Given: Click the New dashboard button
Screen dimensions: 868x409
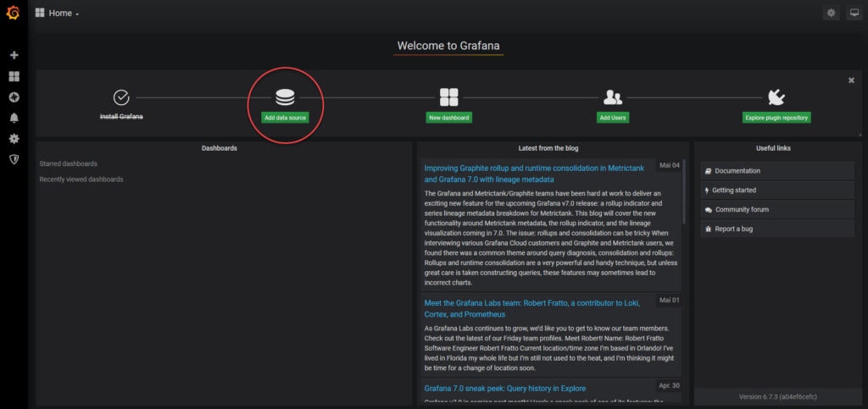Looking at the screenshot, I should click(449, 118).
